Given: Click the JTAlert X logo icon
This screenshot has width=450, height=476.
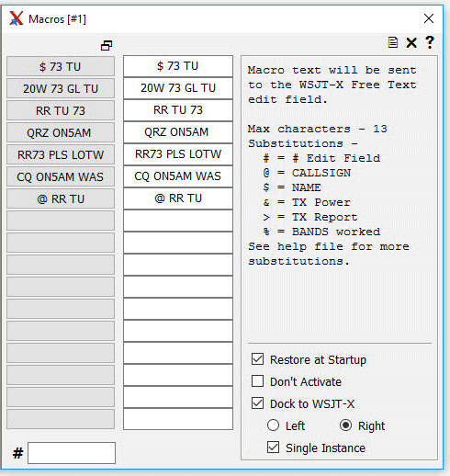Looking at the screenshot, I should [16, 18].
